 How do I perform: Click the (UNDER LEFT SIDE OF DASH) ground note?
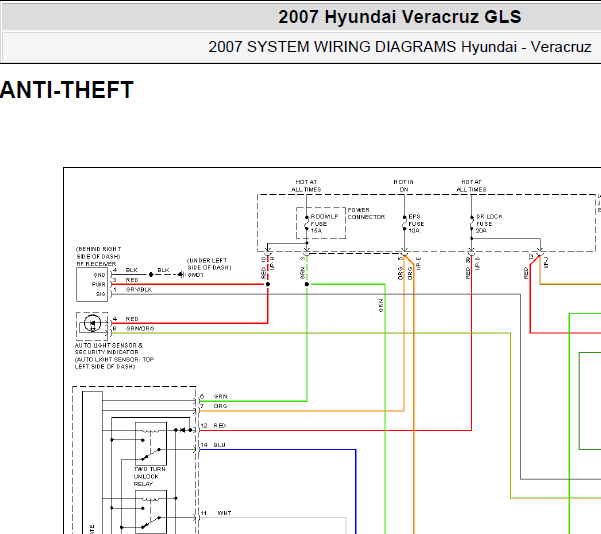click(x=209, y=264)
